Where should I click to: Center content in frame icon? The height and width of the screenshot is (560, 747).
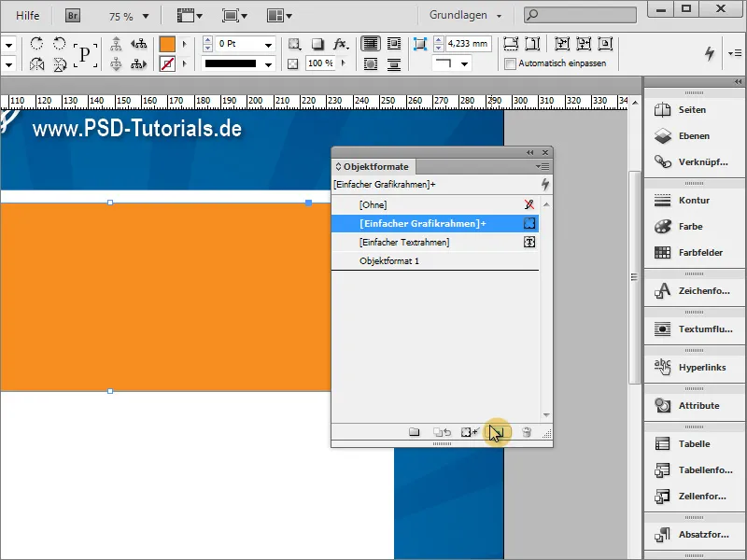[x=604, y=44]
